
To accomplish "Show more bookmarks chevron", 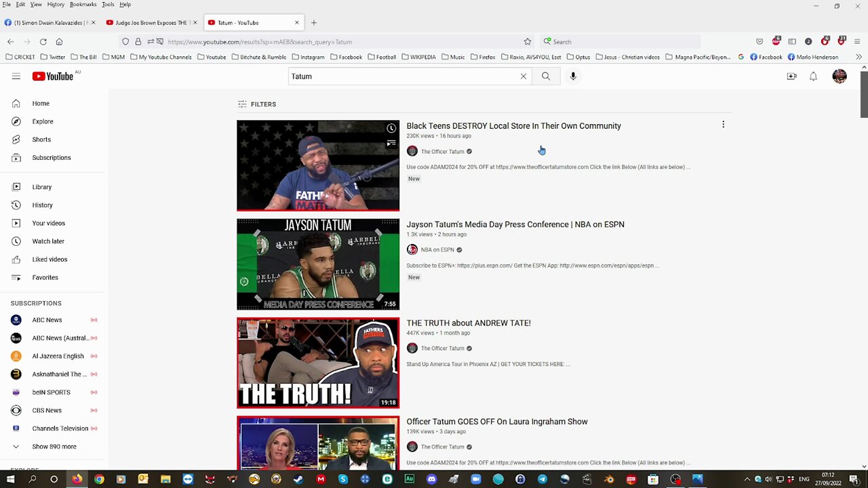I will [859, 57].
